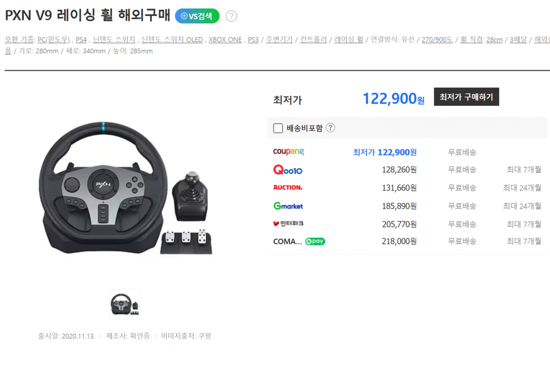Open the 28cm wheel diameter link
550x392 pixels.
pyautogui.click(x=494, y=40)
